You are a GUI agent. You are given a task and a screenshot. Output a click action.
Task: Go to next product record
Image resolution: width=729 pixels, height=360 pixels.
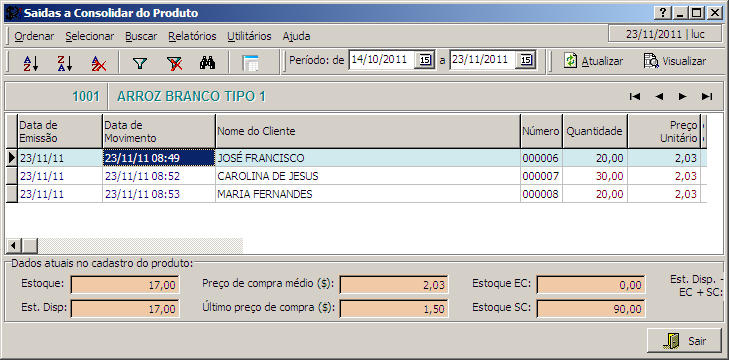pyautogui.click(x=683, y=96)
